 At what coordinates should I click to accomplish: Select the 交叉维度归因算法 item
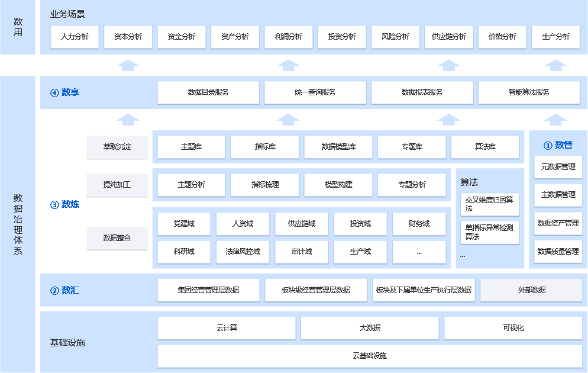tap(489, 204)
